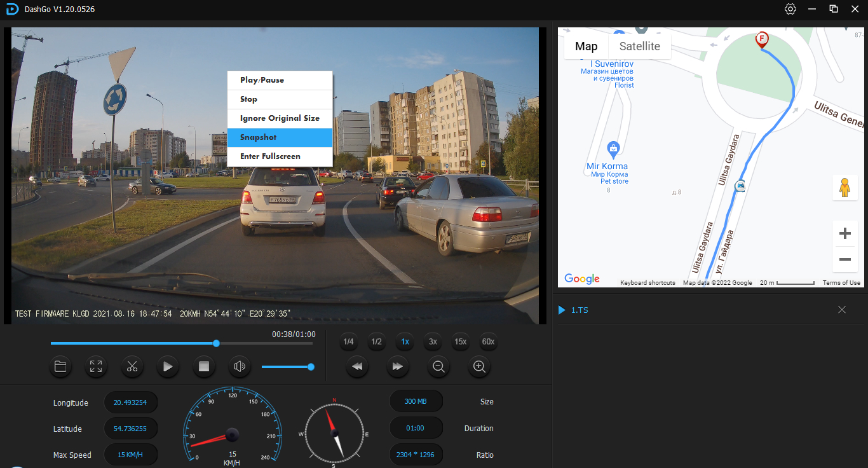Set playback speed to 3x
The width and height of the screenshot is (868, 468).
tap(433, 341)
